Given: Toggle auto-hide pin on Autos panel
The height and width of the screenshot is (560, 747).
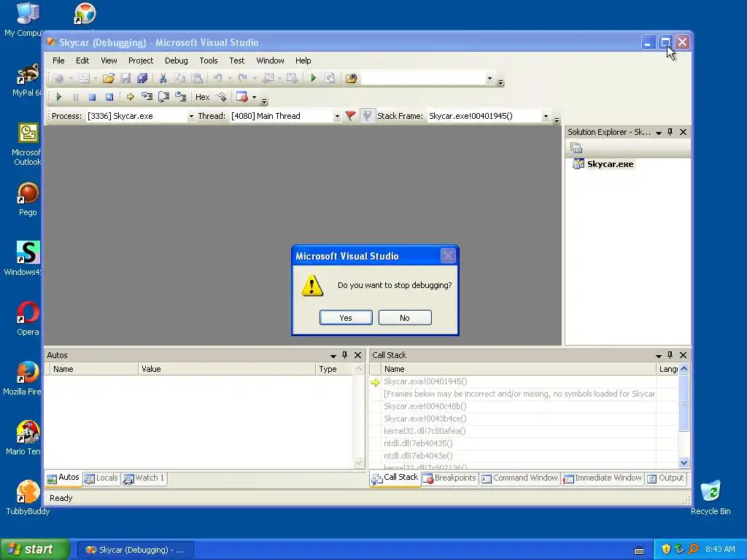Looking at the screenshot, I should point(345,355).
